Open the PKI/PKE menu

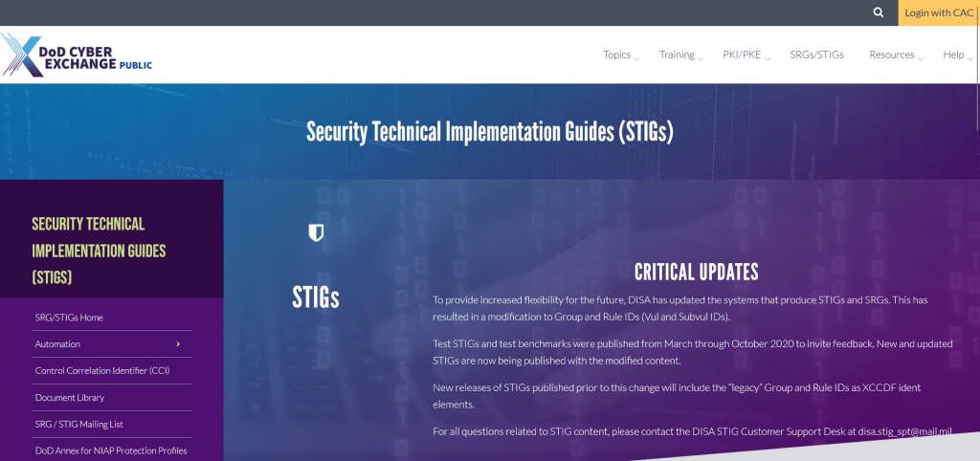coord(742,55)
